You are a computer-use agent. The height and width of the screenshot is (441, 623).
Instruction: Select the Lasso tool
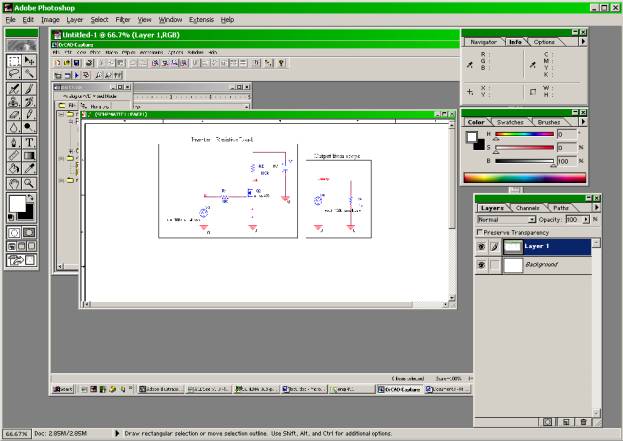pos(14,73)
